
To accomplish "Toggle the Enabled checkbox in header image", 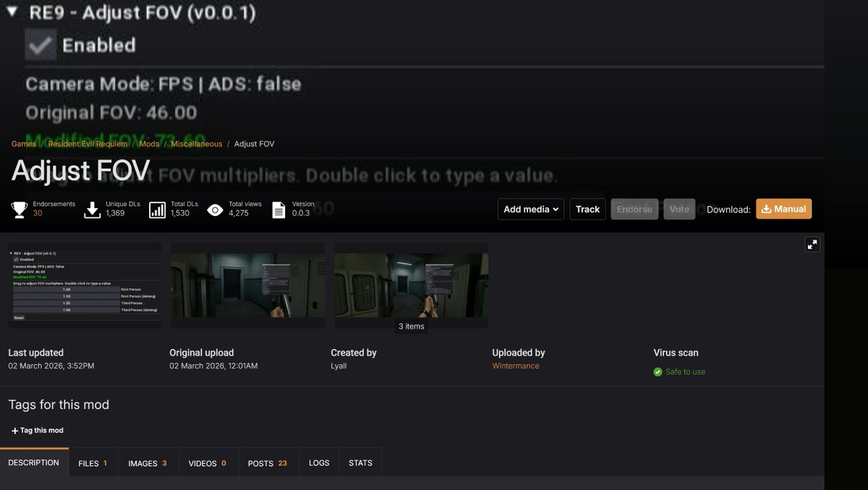I will [41, 45].
